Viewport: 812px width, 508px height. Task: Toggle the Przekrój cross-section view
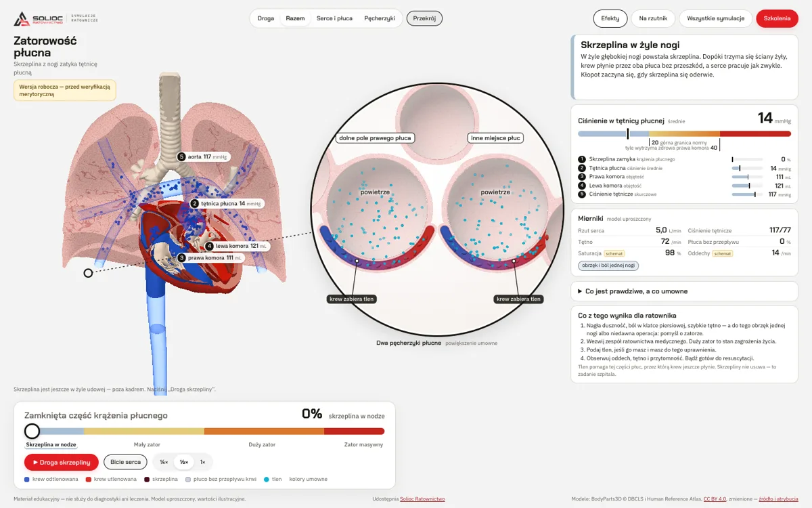pyautogui.click(x=424, y=18)
